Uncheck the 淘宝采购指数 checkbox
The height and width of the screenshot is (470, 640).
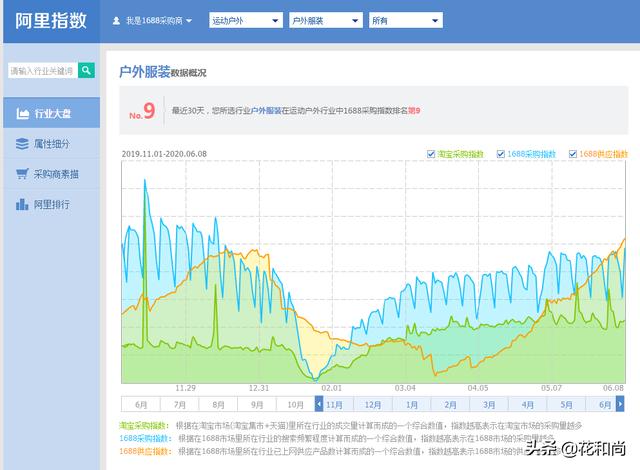point(431,154)
